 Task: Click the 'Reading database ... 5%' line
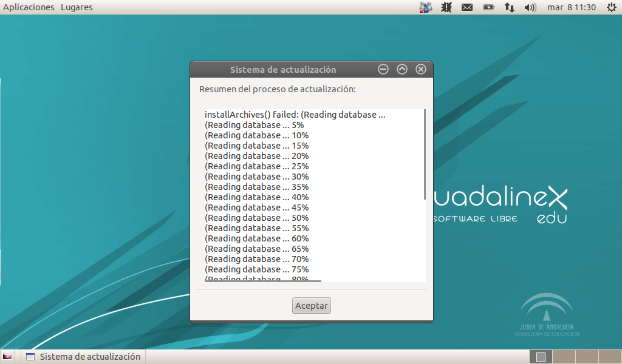click(255, 125)
